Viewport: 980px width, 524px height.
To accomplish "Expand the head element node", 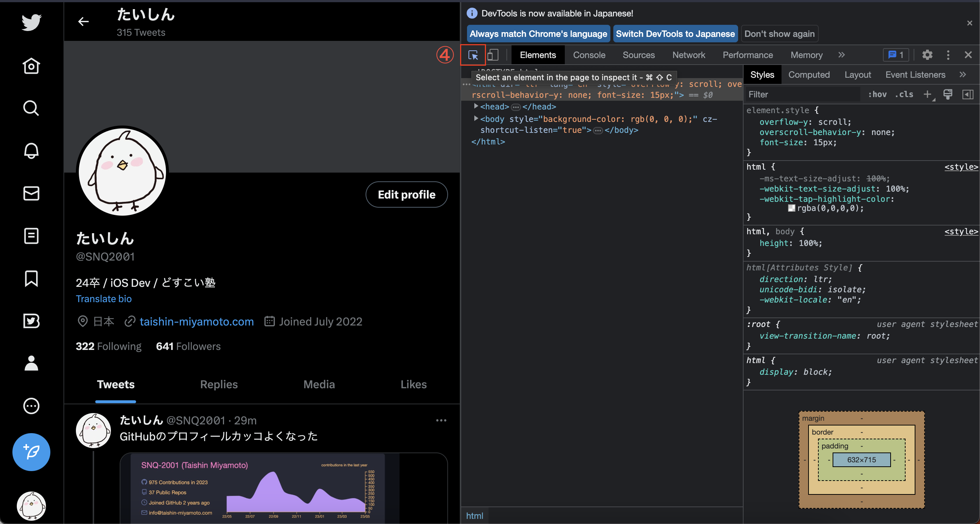I will (x=475, y=107).
